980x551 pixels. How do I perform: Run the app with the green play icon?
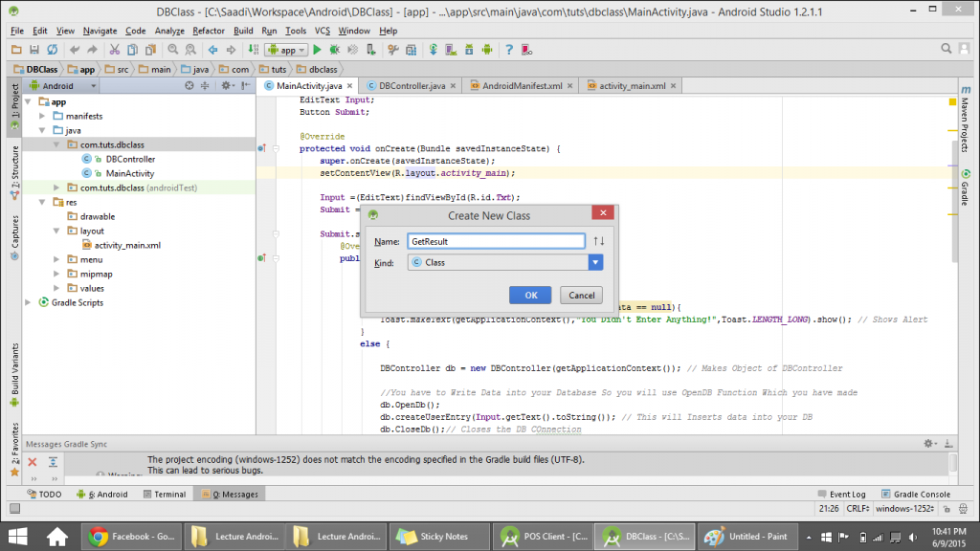(x=317, y=49)
